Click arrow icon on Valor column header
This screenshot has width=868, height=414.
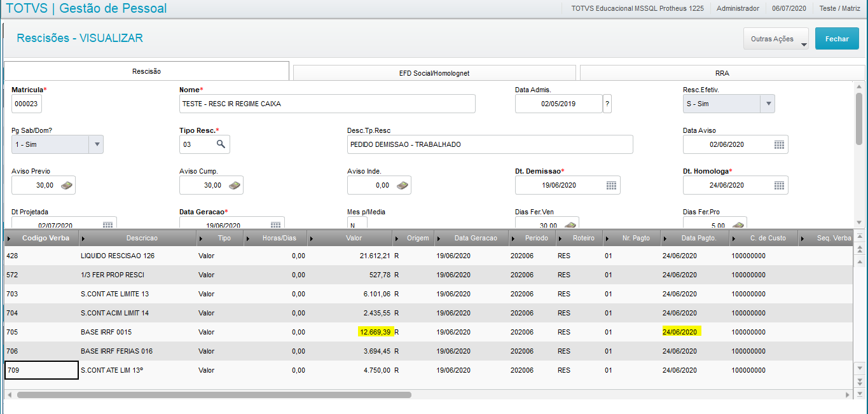pyautogui.click(x=312, y=238)
